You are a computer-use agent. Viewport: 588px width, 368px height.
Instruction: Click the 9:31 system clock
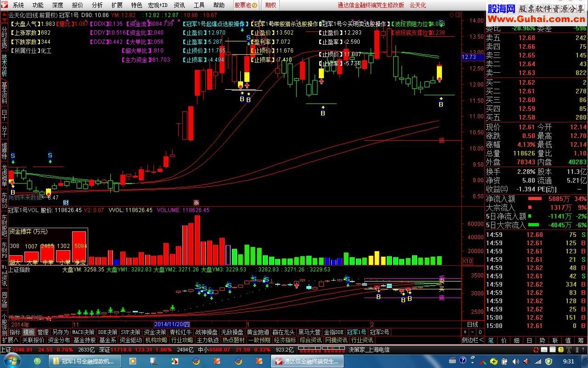[x=568, y=362]
